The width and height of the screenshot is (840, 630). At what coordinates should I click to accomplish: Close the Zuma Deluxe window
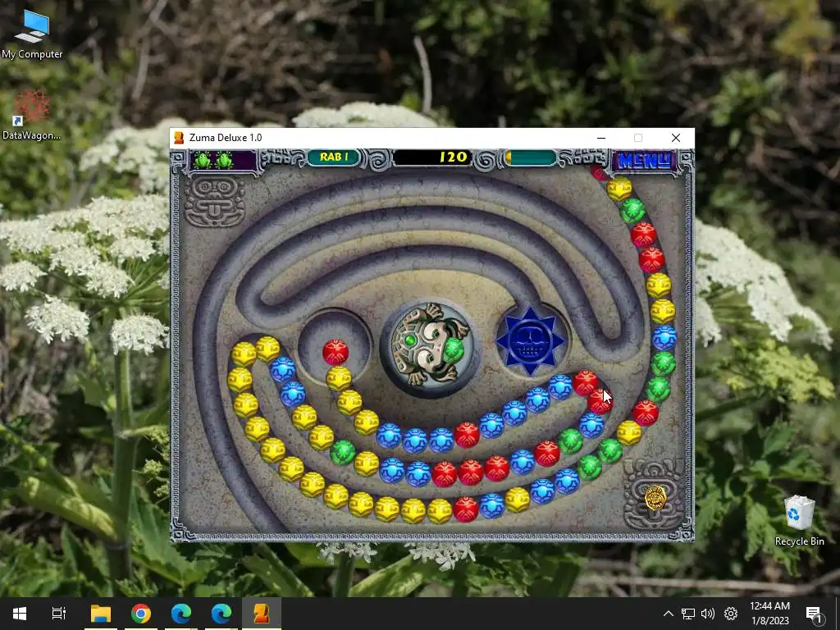pyautogui.click(x=676, y=138)
